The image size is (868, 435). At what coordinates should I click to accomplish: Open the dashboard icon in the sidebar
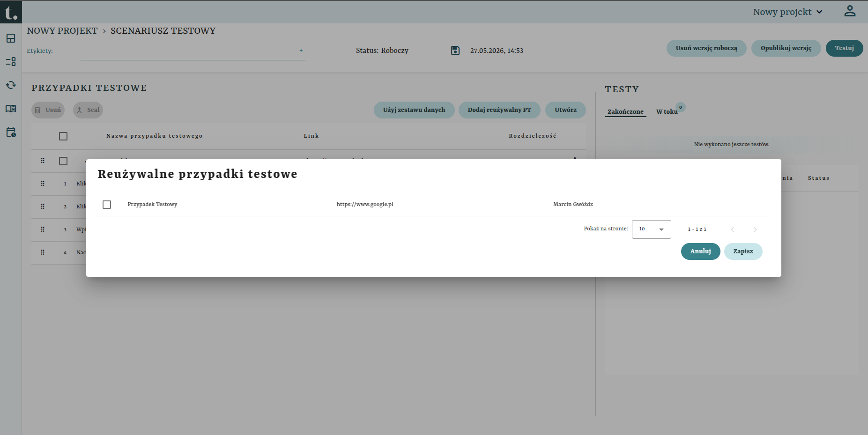tap(11, 38)
